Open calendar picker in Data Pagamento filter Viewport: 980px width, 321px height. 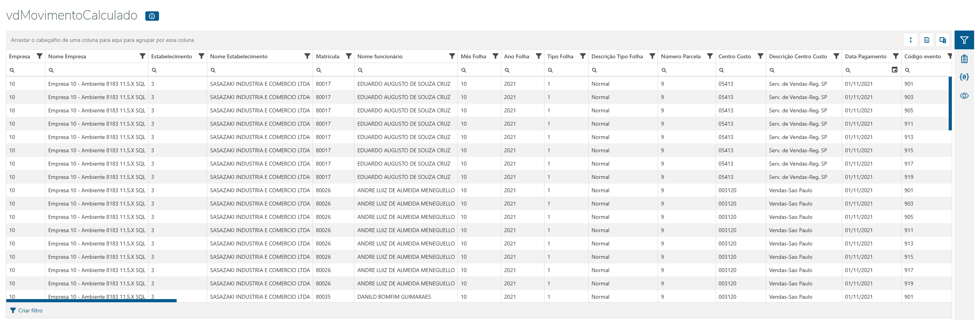pyautogui.click(x=894, y=70)
